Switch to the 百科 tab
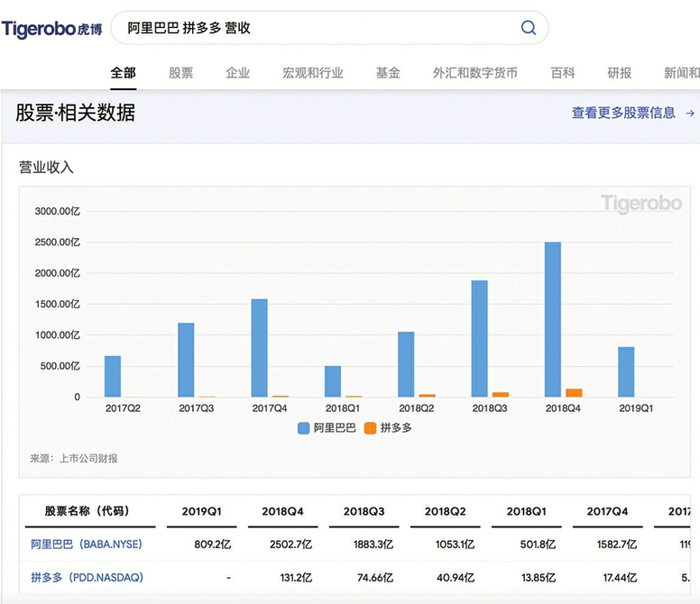Screen dimensions: 700x604 coord(563,73)
